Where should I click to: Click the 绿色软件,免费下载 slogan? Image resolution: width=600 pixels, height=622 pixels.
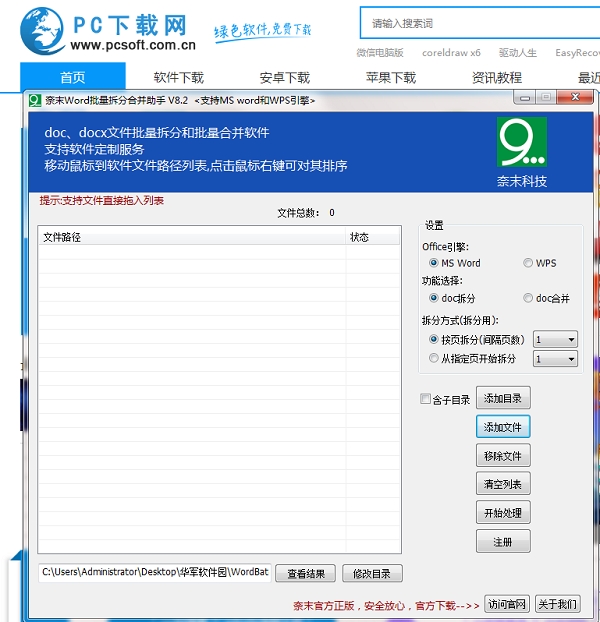click(263, 31)
